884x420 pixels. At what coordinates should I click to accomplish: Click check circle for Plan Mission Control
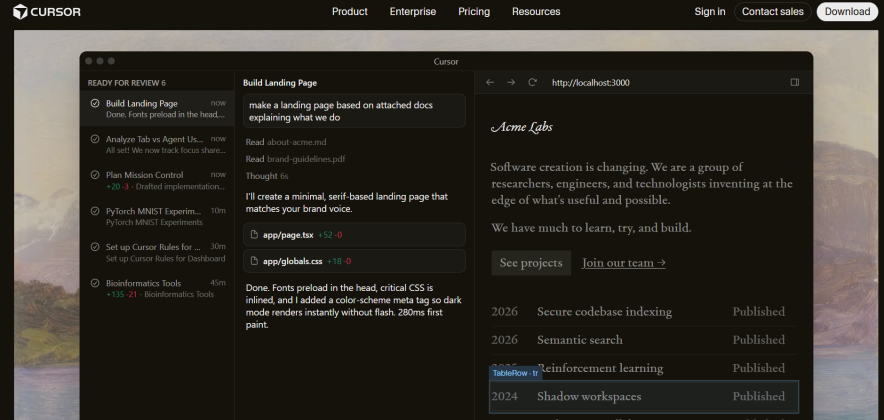point(95,175)
